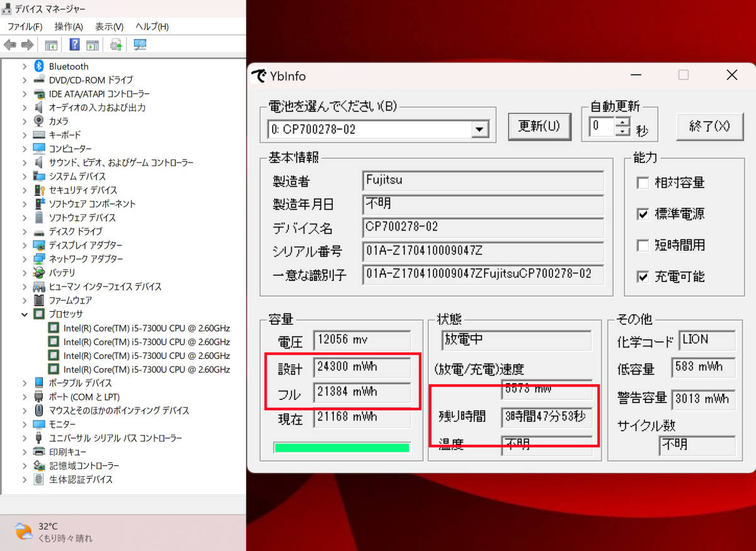
Task: Click the Scan for hardware changes monitor icon
Action: point(140,45)
